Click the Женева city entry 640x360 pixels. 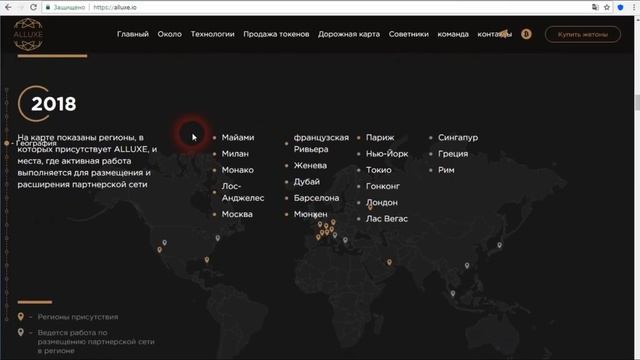pos(310,165)
